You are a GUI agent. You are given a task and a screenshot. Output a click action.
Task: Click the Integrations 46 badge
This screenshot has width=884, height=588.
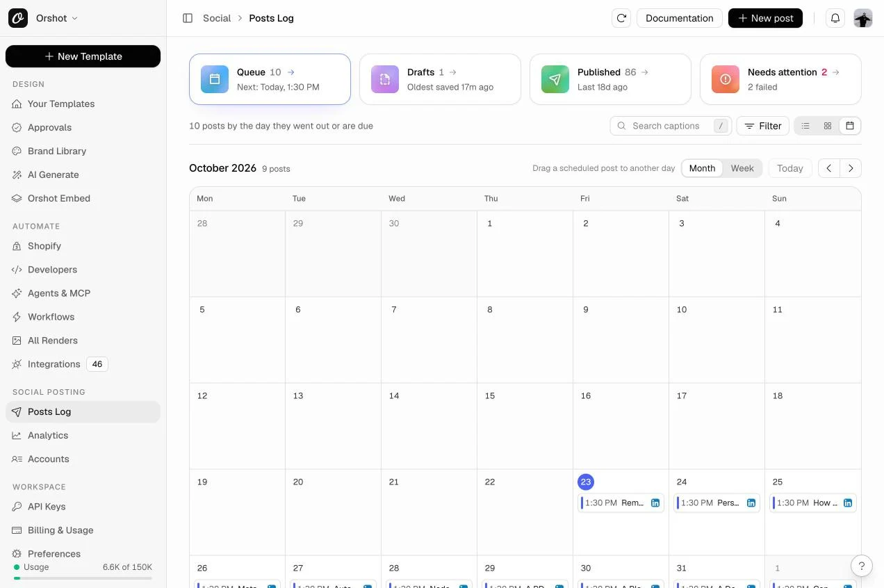tap(97, 364)
